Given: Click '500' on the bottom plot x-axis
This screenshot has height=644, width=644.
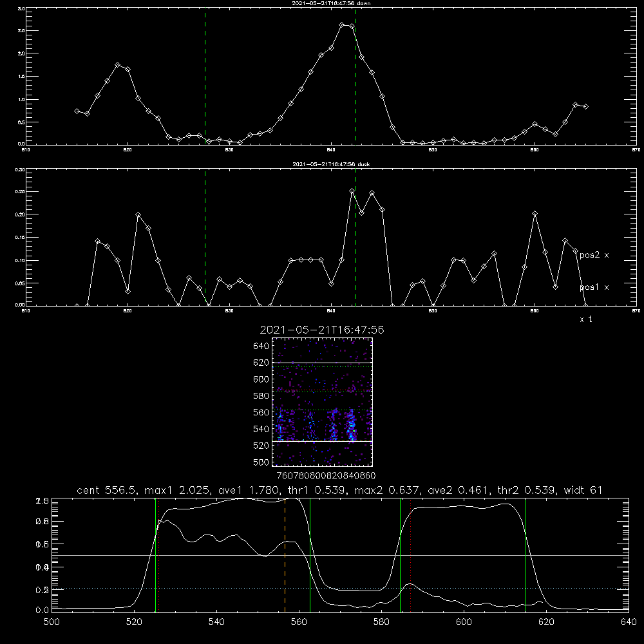Looking at the screenshot, I should tap(52, 622).
